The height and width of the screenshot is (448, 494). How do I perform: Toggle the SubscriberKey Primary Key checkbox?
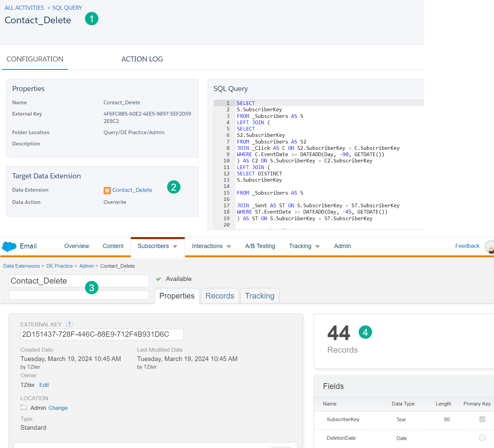click(x=482, y=419)
